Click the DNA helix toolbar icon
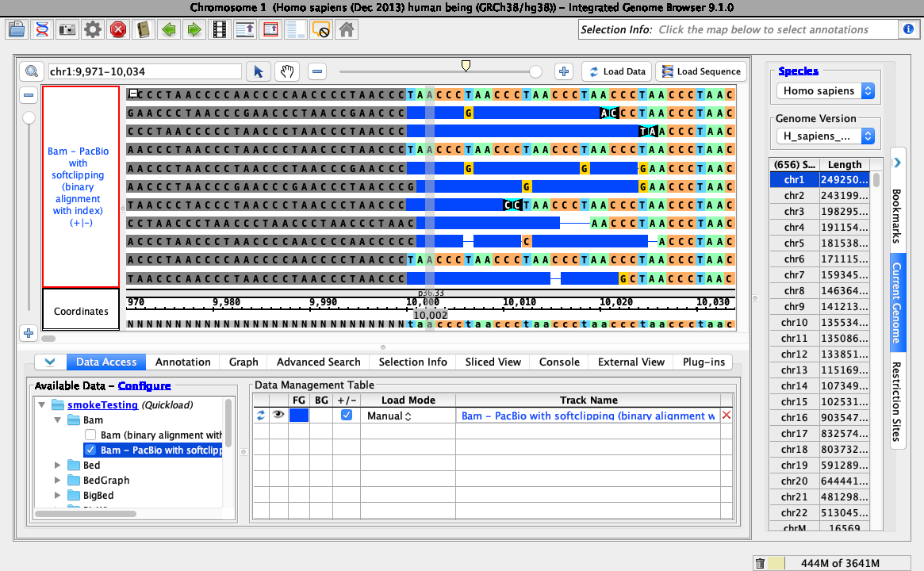The image size is (924, 571). coord(42,29)
